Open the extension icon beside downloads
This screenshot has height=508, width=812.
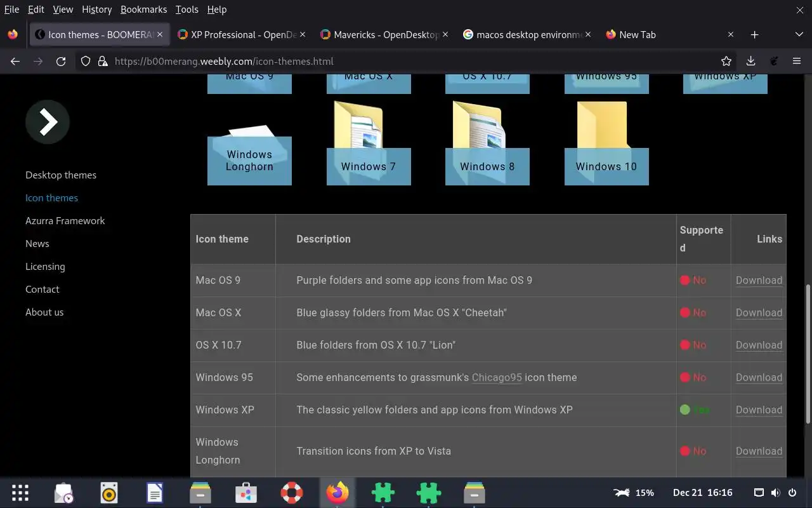tap(774, 61)
